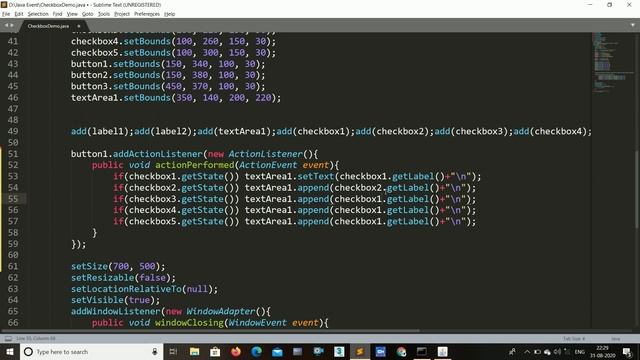Open Task View on taskbar
640x360 pixels.
(173, 351)
